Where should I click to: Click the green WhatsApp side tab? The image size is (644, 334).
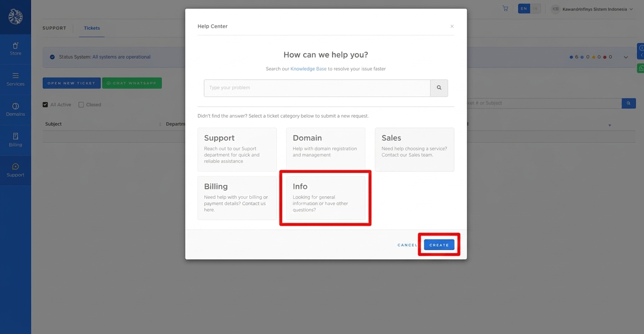coord(641,68)
